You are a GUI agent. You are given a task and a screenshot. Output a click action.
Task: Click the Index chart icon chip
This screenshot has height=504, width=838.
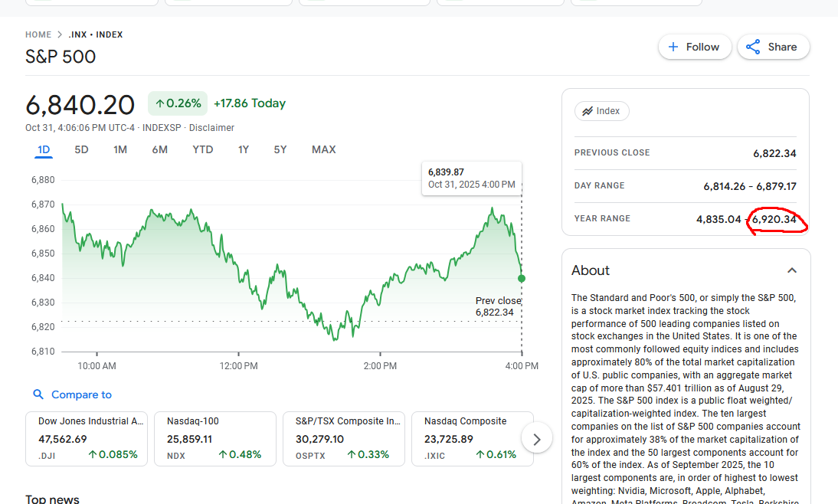tap(602, 111)
